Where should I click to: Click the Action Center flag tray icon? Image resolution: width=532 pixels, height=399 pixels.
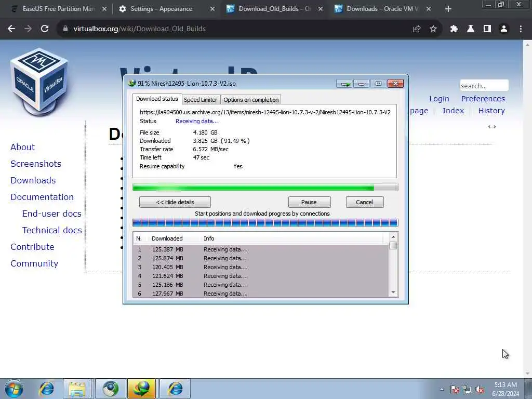point(455,390)
